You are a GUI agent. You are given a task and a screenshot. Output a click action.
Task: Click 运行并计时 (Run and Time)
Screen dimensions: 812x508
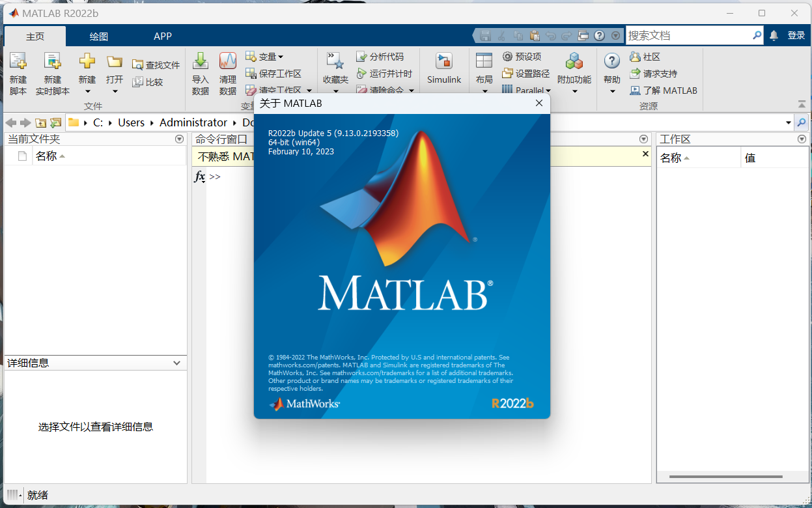point(384,74)
